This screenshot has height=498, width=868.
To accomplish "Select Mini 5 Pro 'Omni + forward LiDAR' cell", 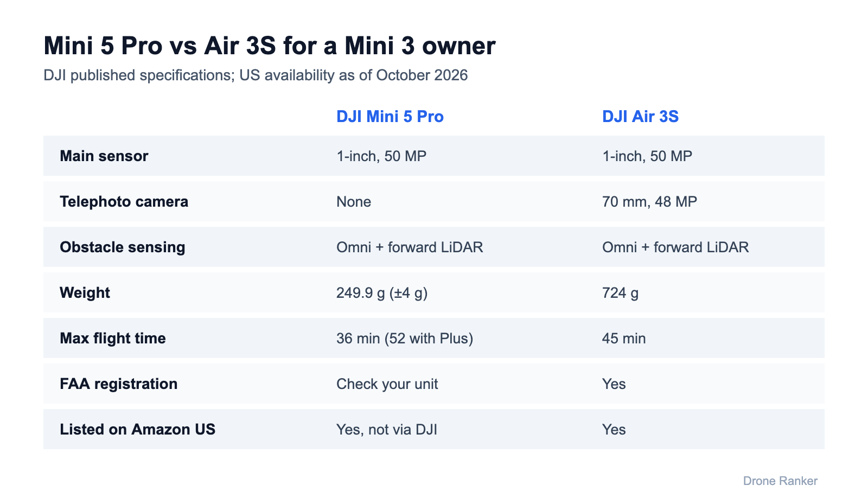I will (x=410, y=247).
